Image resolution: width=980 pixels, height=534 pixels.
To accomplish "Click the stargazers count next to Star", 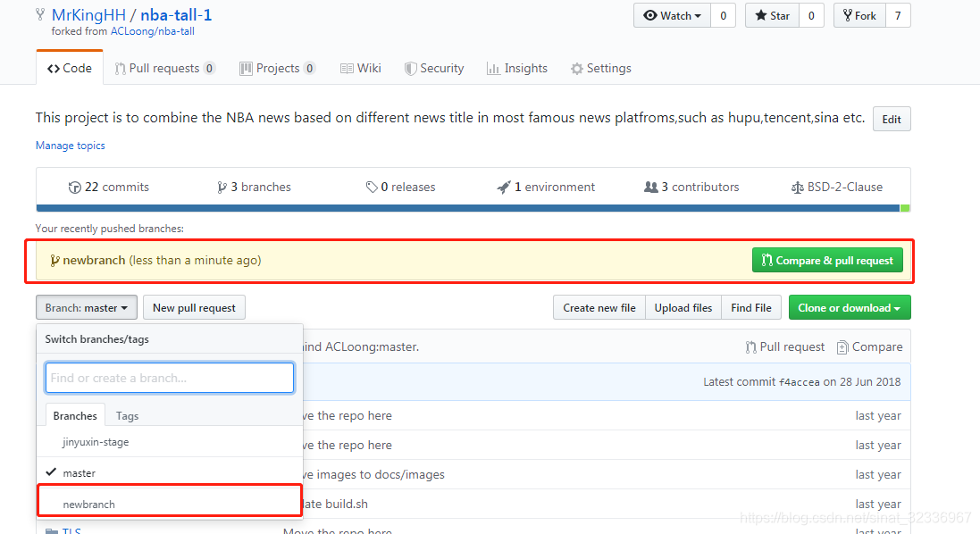I will [x=811, y=15].
